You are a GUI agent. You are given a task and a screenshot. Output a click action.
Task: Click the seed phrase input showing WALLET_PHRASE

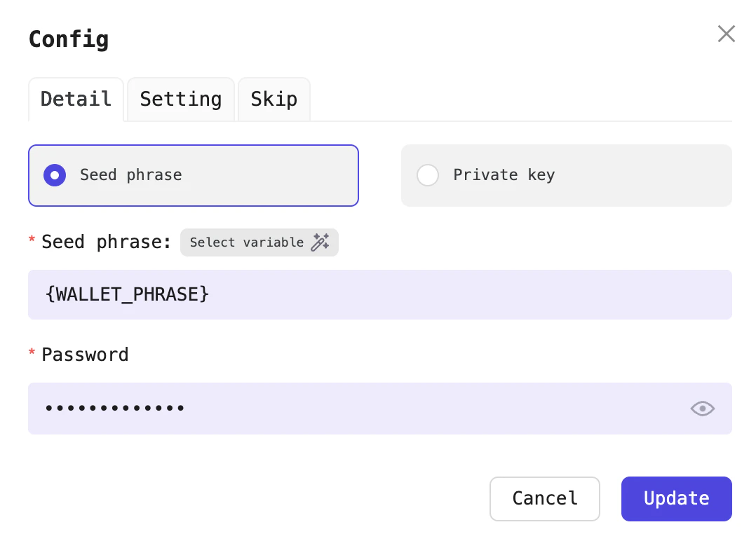[x=380, y=294]
